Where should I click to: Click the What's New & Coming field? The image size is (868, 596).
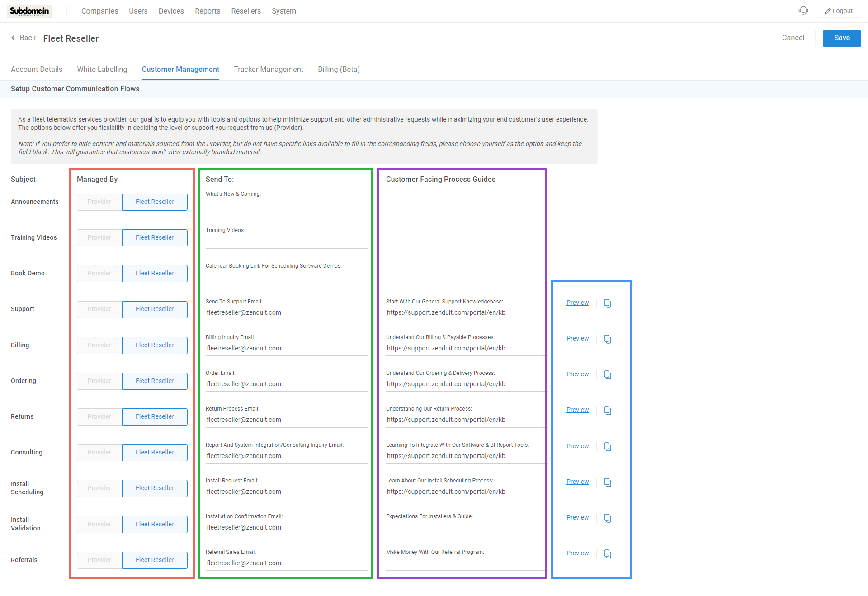[x=286, y=206]
